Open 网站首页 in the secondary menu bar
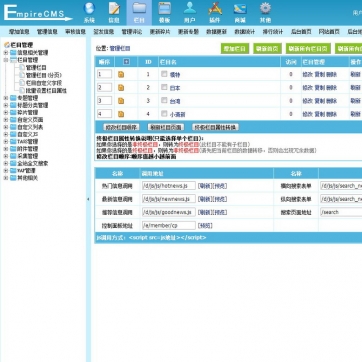362x362 pixels. (x=329, y=32)
